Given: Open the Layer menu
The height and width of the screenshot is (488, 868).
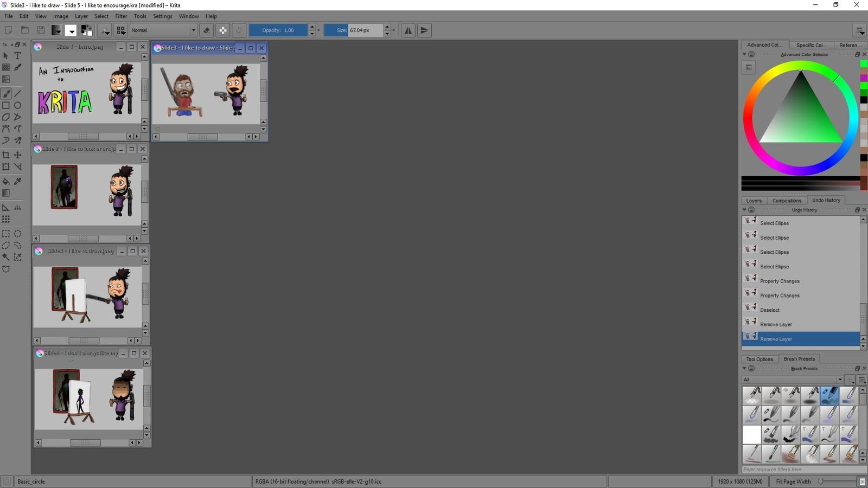Looking at the screenshot, I should [81, 16].
